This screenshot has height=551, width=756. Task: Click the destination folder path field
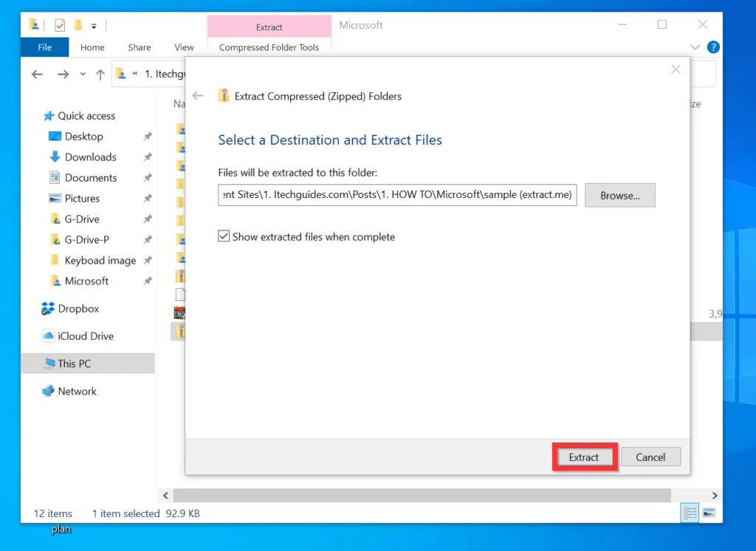[396, 195]
